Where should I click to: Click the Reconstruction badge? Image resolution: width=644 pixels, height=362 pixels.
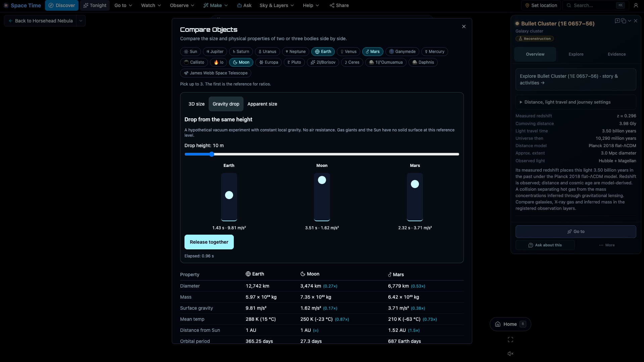click(535, 39)
